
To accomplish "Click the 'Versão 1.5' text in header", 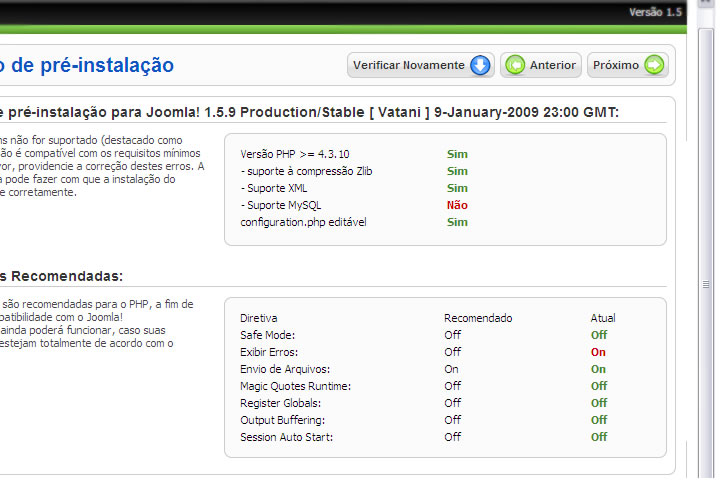I will [655, 12].
